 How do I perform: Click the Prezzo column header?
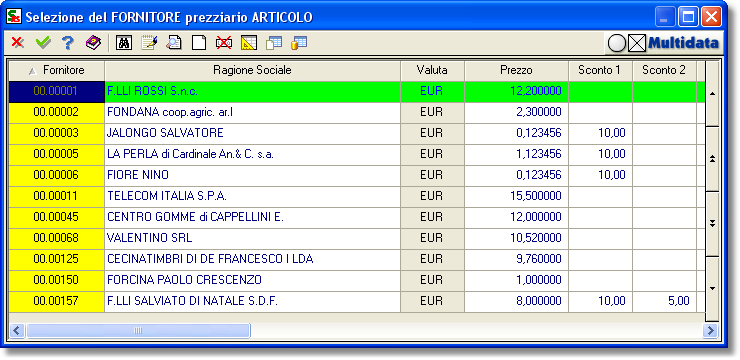[x=516, y=71]
